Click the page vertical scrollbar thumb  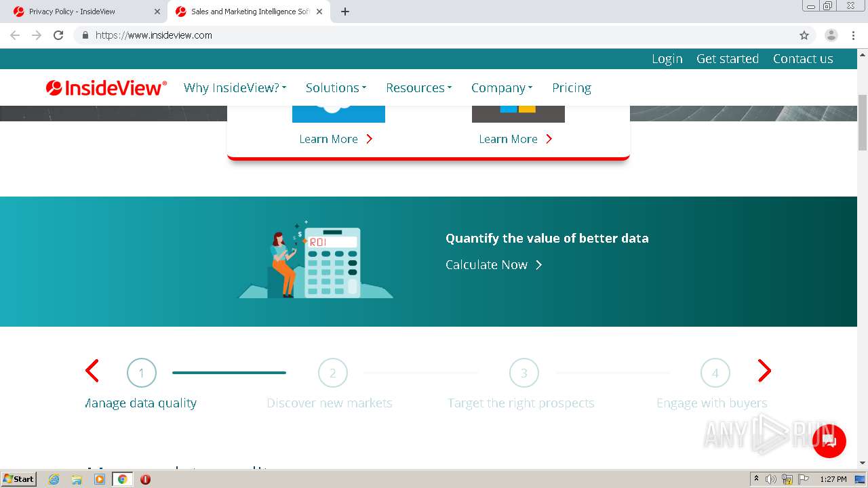[x=863, y=123]
